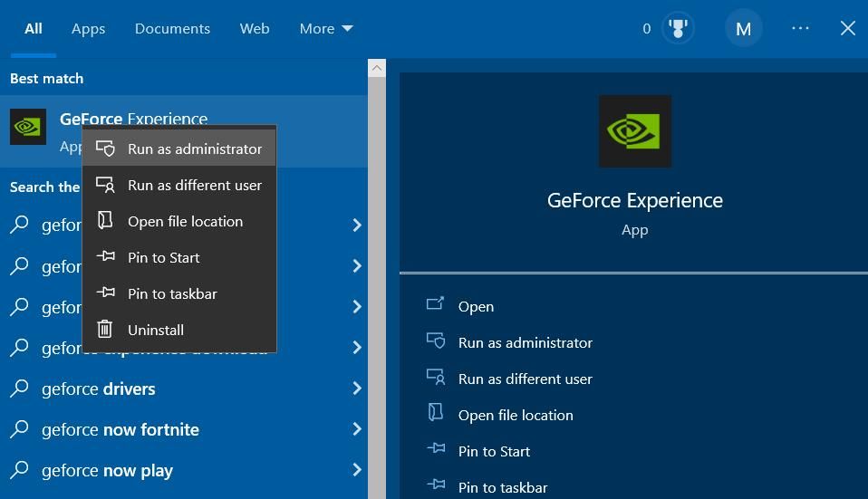Switch to the Documents tab

click(172, 29)
